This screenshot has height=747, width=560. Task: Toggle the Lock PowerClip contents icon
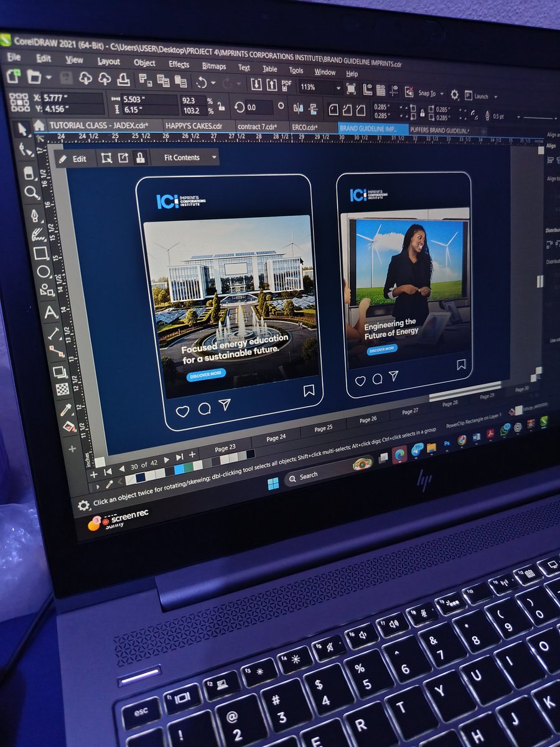(x=140, y=157)
